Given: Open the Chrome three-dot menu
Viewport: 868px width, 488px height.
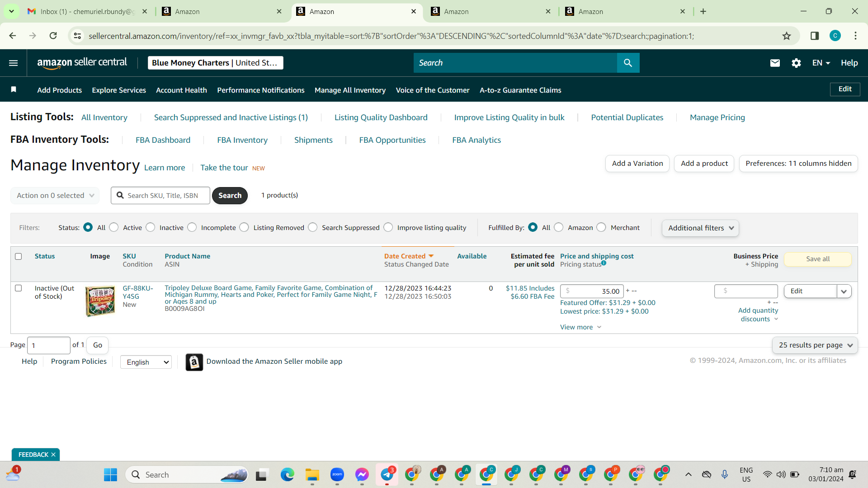Looking at the screenshot, I should click(x=855, y=36).
